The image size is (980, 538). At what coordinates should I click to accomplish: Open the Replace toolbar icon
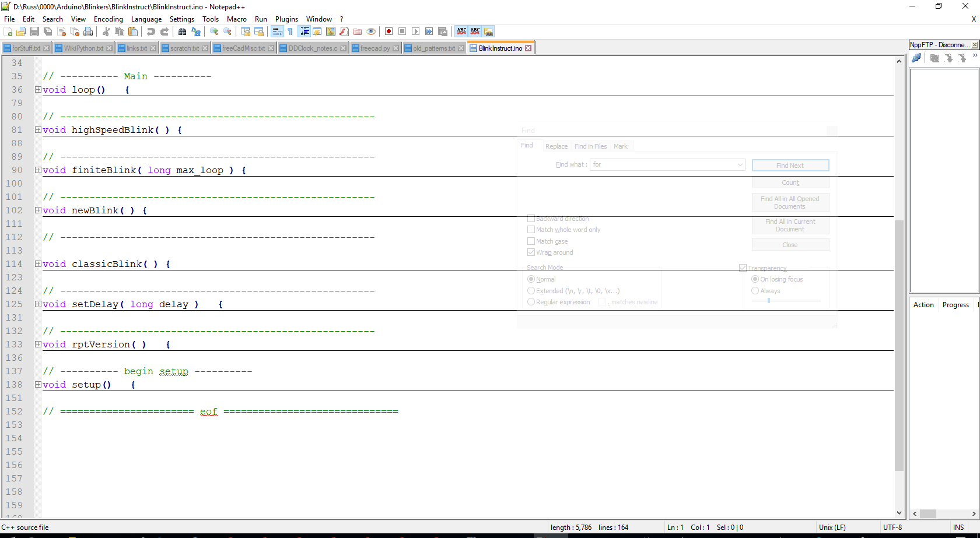tap(196, 31)
